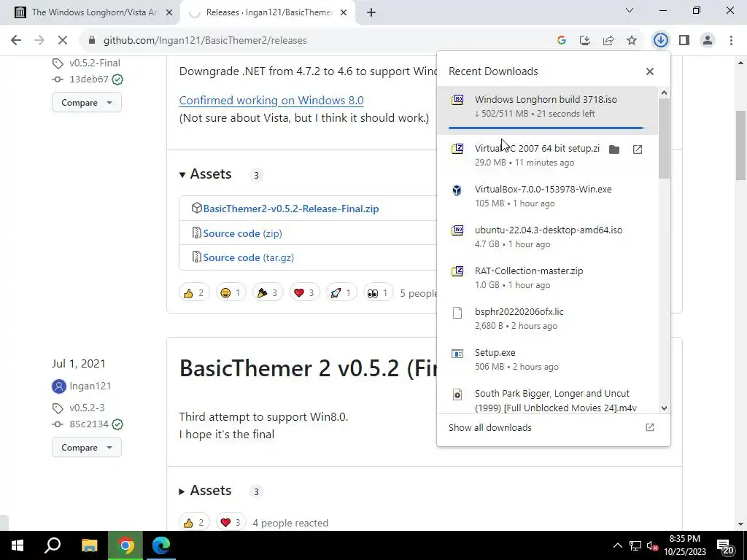This screenshot has height=560, width=747.
Task: Open the tab search chevron
Action: pyautogui.click(x=630, y=10)
